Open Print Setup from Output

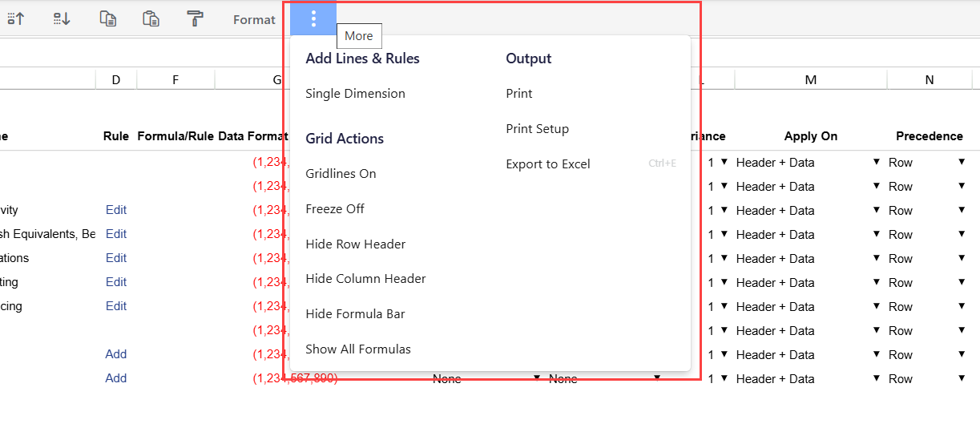coord(537,129)
